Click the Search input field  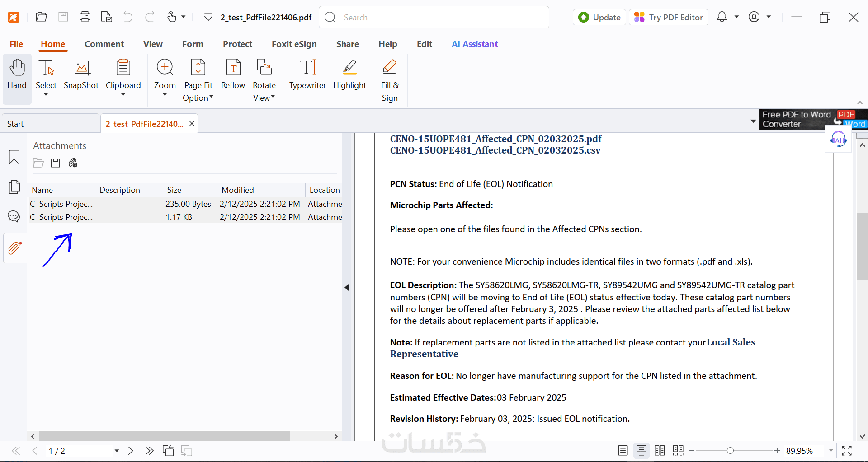click(x=434, y=17)
